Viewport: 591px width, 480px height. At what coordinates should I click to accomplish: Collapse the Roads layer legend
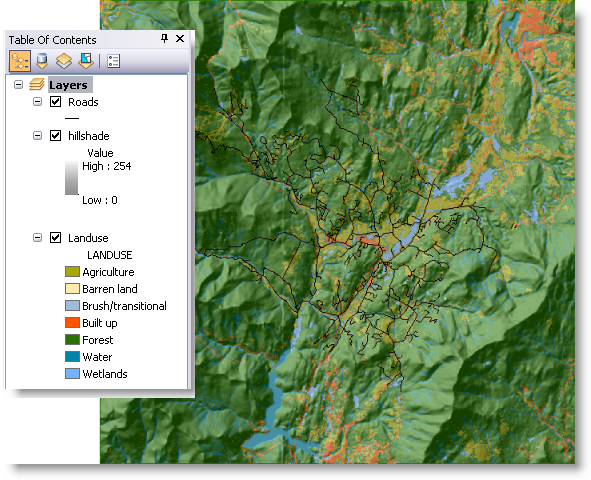point(37,102)
